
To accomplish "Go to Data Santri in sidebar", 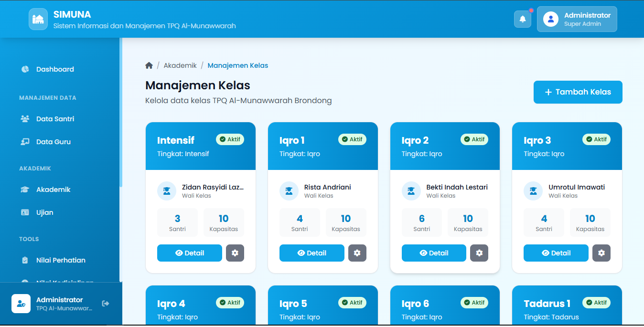I will tap(55, 119).
